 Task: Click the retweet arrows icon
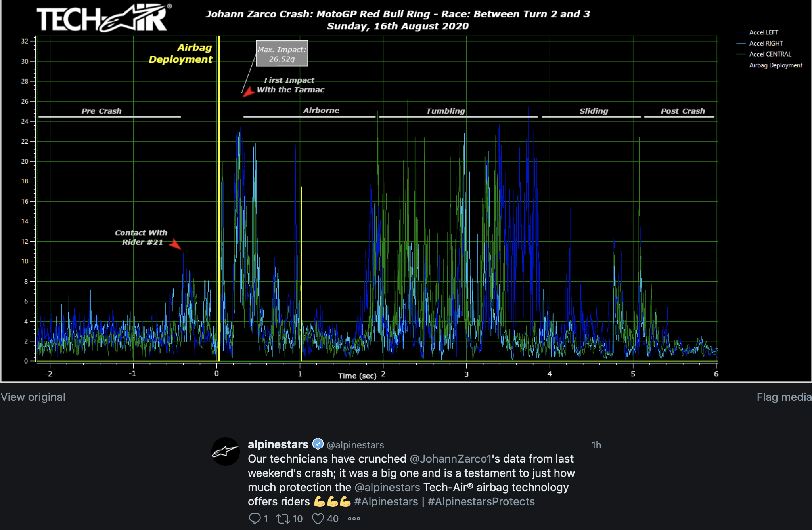(283, 519)
